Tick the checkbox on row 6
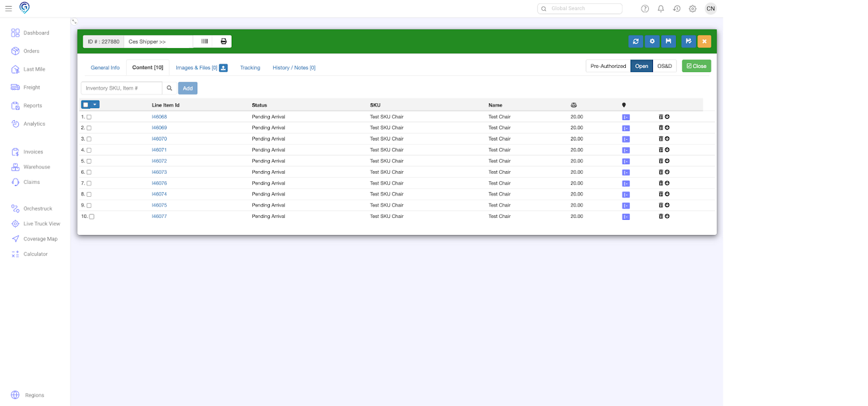This screenshot has height=406, width=868. click(x=89, y=172)
